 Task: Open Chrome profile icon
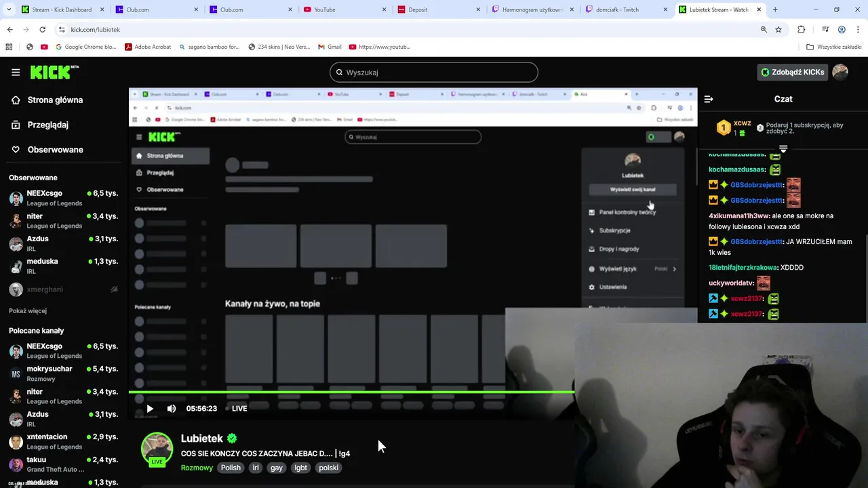click(842, 29)
